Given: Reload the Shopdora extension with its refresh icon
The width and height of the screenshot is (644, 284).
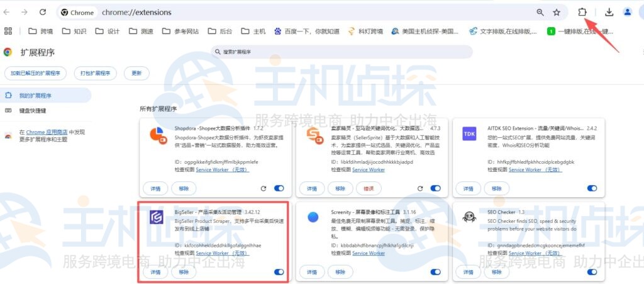Looking at the screenshot, I should pyautogui.click(x=263, y=188).
